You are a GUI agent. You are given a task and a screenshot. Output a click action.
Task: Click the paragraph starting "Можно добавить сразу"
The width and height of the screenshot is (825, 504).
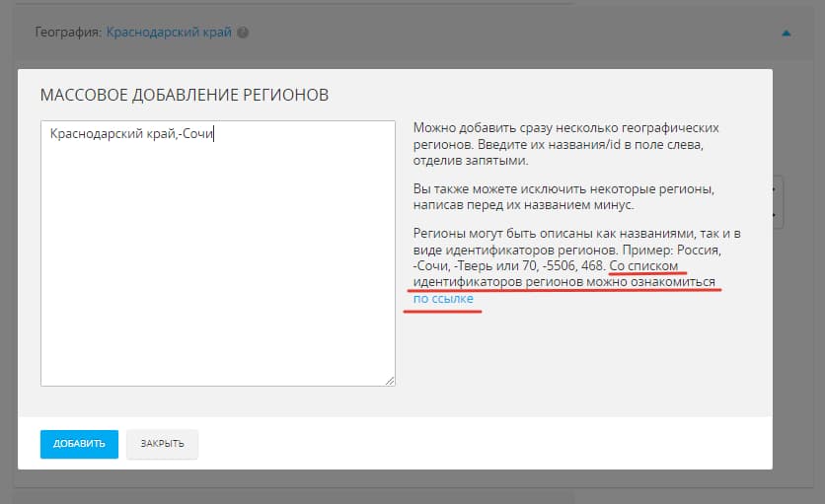pyautogui.click(x=566, y=144)
